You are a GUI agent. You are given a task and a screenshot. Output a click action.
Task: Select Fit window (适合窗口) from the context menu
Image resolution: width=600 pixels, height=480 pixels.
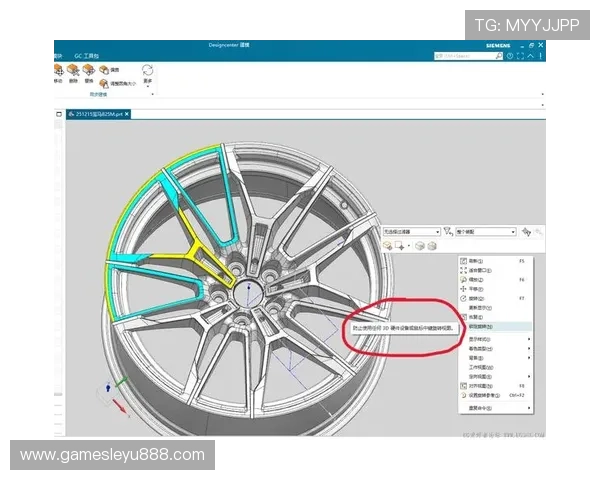(x=474, y=269)
